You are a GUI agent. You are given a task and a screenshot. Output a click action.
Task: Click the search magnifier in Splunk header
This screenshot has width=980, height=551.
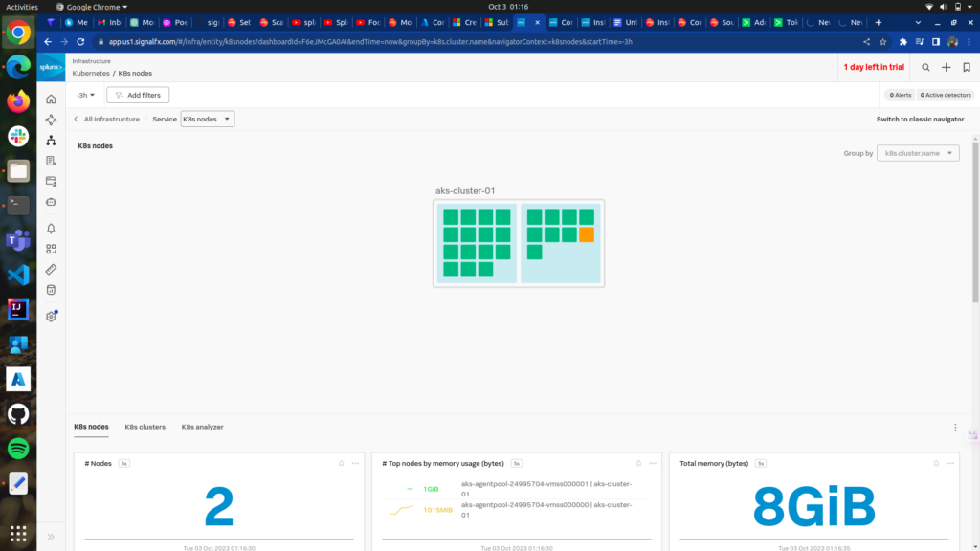pos(925,67)
